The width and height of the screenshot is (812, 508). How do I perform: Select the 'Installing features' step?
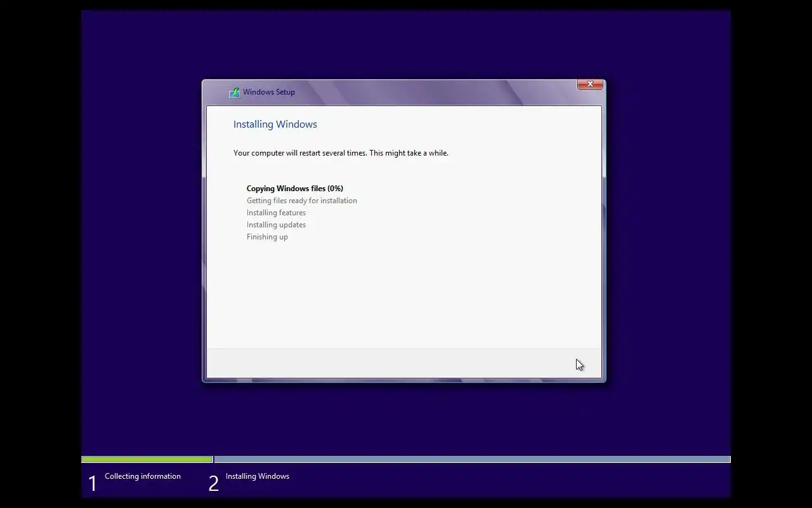pos(276,213)
